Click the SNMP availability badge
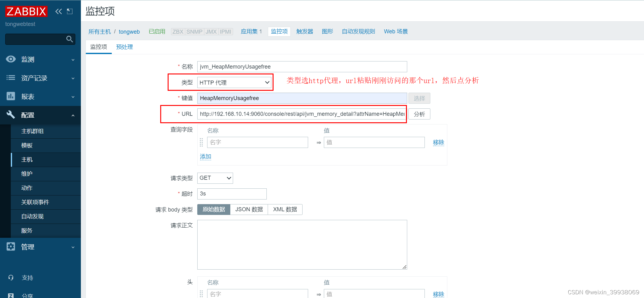This screenshot has width=644, height=298. click(194, 32)
